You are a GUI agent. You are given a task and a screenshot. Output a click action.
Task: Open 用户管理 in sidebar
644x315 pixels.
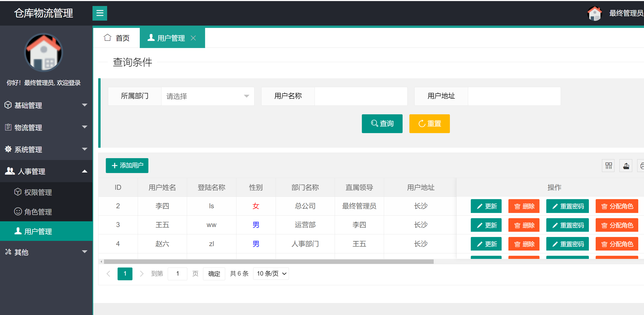click(x=46, y=231)
